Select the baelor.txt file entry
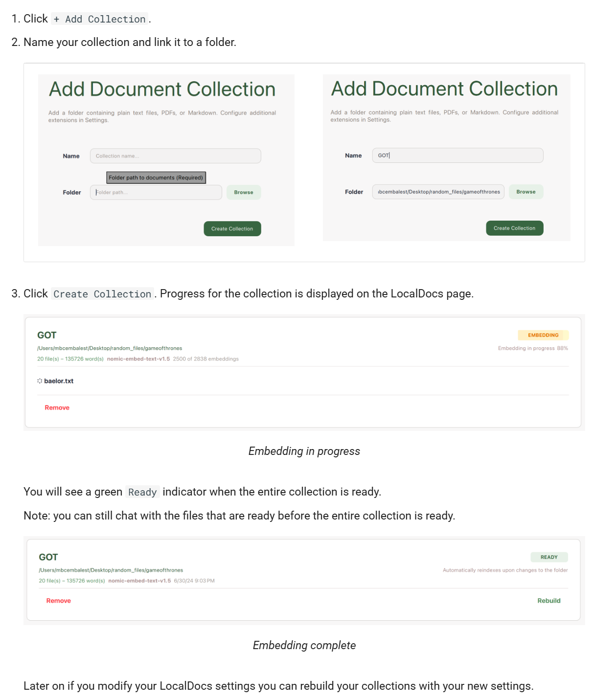Viewport: 593px width, 700px height. tap(59, 381)
